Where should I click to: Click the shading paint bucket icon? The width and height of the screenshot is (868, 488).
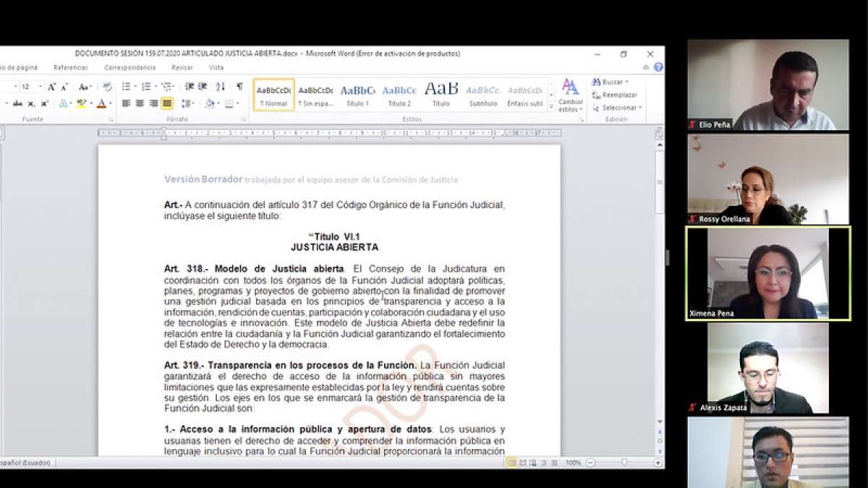point(210,103)
